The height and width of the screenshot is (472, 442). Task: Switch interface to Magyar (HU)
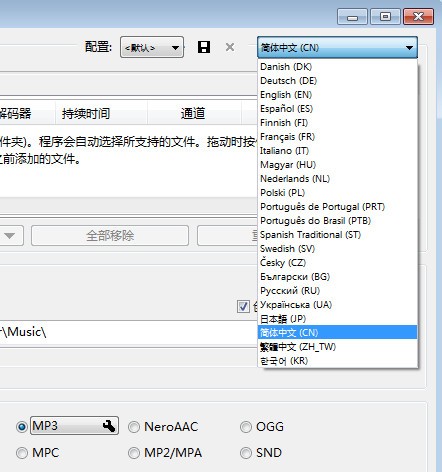tap(337, 165)
